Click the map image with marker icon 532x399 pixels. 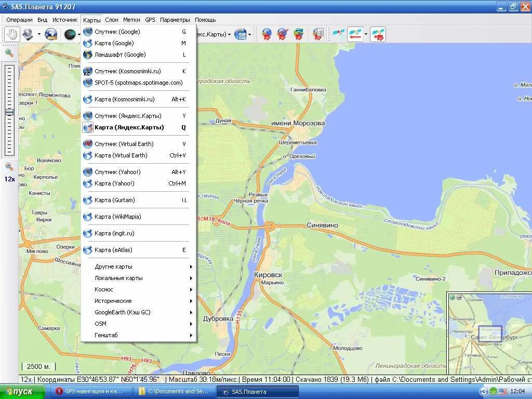[x=299, y=34]
